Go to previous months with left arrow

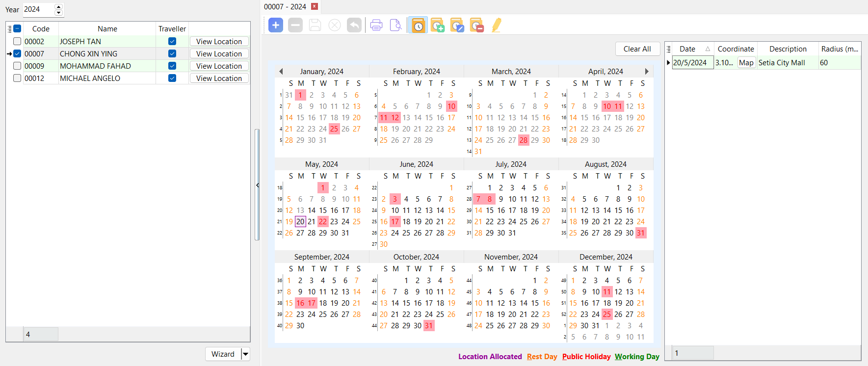[281, 72]
